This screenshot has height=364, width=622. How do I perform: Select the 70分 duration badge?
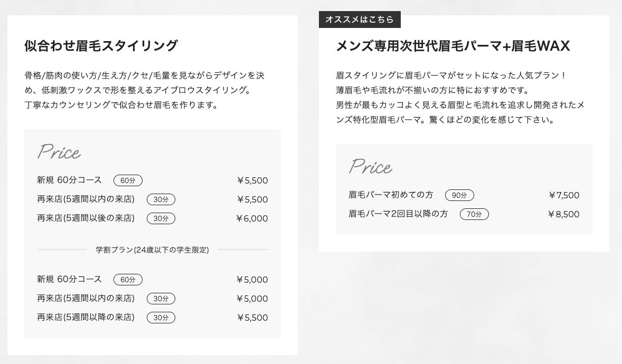click(x=474, y=214)
